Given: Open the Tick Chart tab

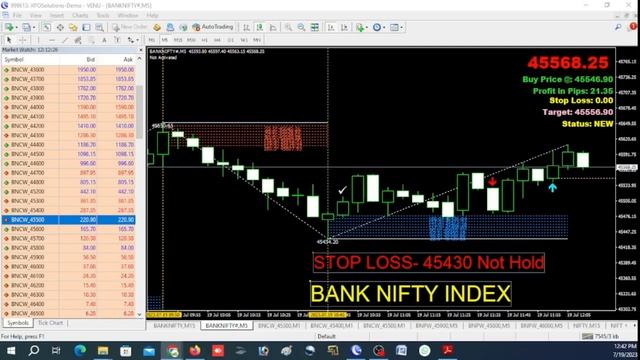Looking at the screenshot, I should 50,323.
